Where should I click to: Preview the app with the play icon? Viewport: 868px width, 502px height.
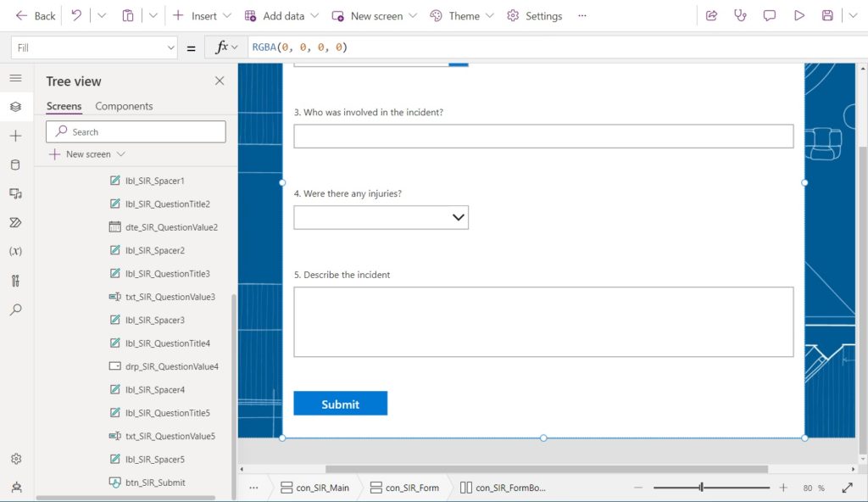[798, 15]
